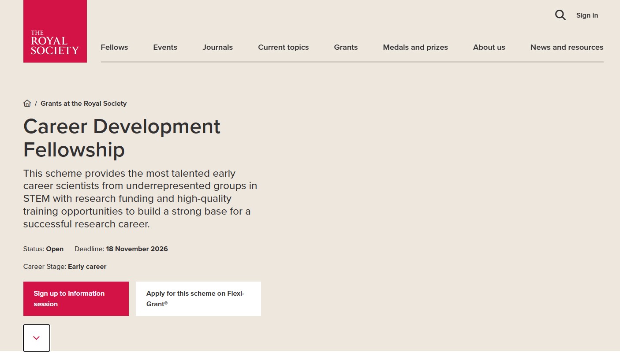Click Sign up to information session button
620x364 pixels.
(76, 299)
